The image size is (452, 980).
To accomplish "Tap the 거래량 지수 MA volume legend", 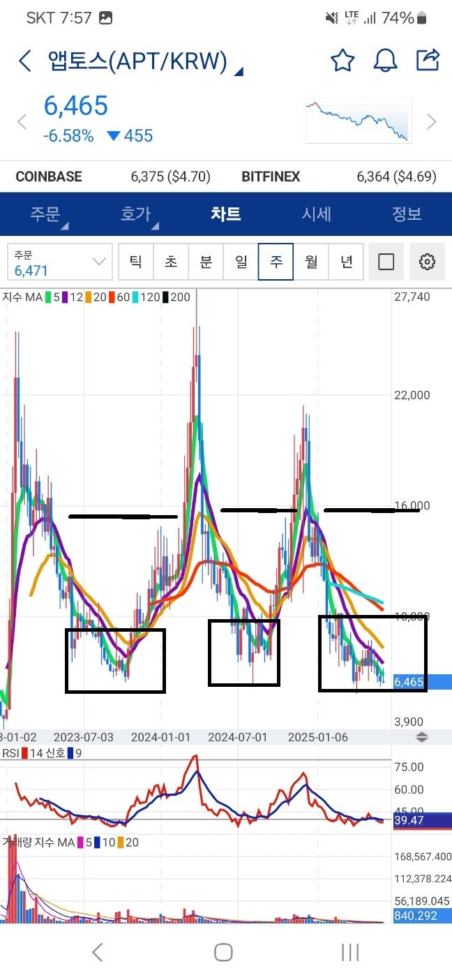I will [x=70, y=842].
